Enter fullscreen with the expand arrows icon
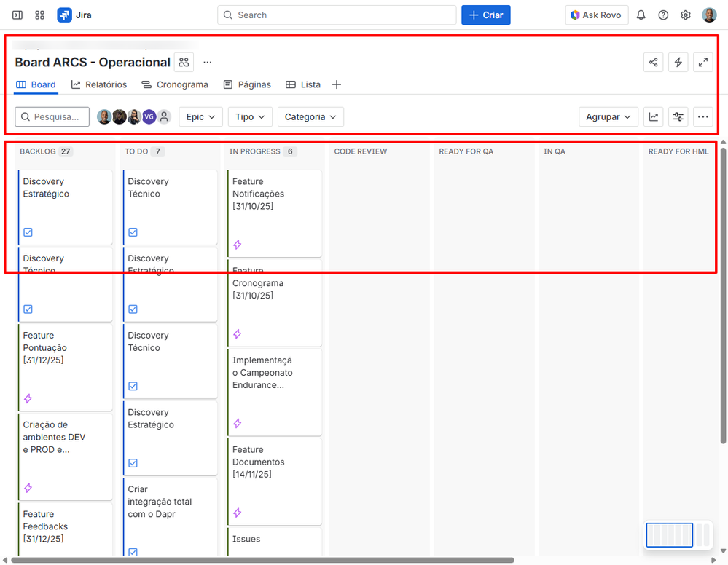Viewport: 728px width, 565px height. click(702, 62)
